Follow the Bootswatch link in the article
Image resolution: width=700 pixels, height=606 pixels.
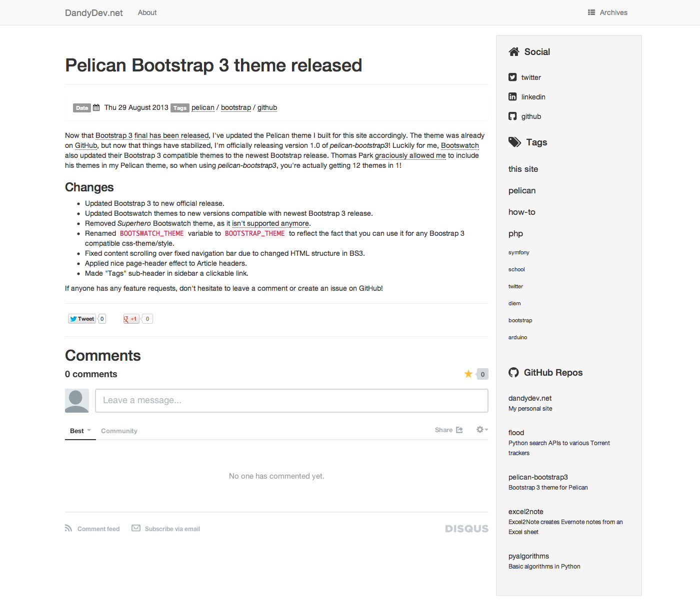tap(459, 145)
